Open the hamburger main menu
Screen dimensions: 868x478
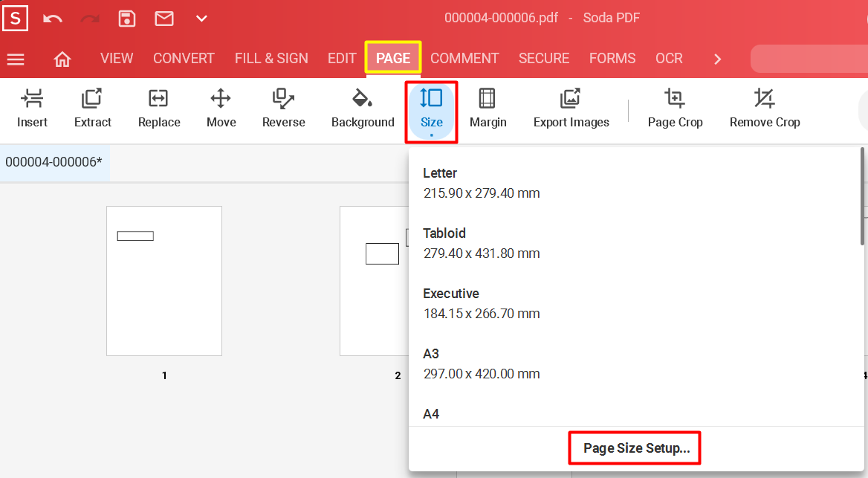click(x=16, y=59)
